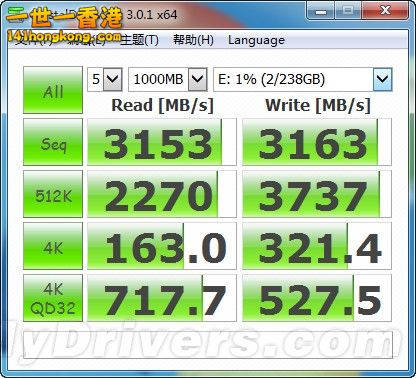Viewport: 416px width, 378px height.
Task: Open the drive selector E: 1% (2/238GB)
Action: click(x=303, y=79)
